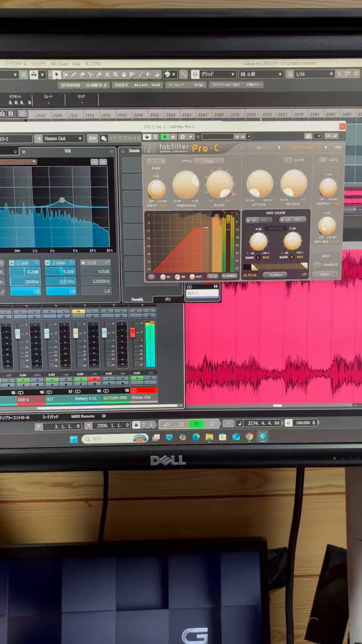This screenshot has height=644, width=362.
Task: Open the 小節 grid resolution dropdown
Action: pos(261,74)
